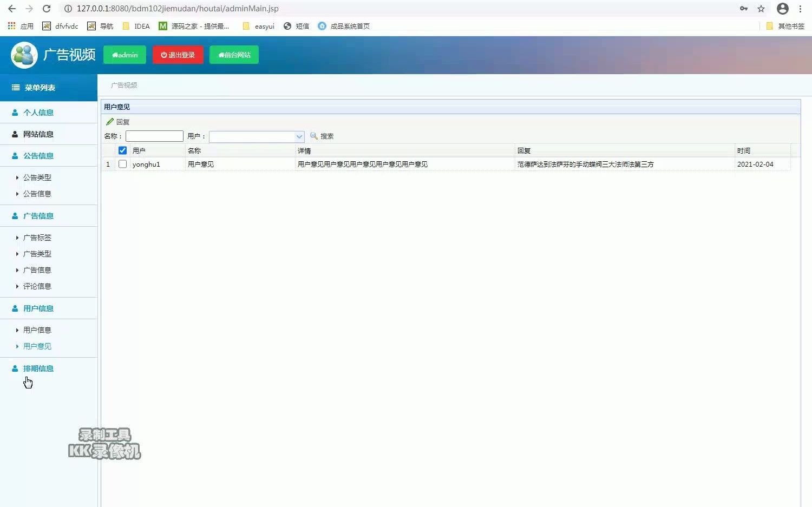Open the 广告类型 menu item
The width and height of the screenshot is (812, 507).
[37, 254]
